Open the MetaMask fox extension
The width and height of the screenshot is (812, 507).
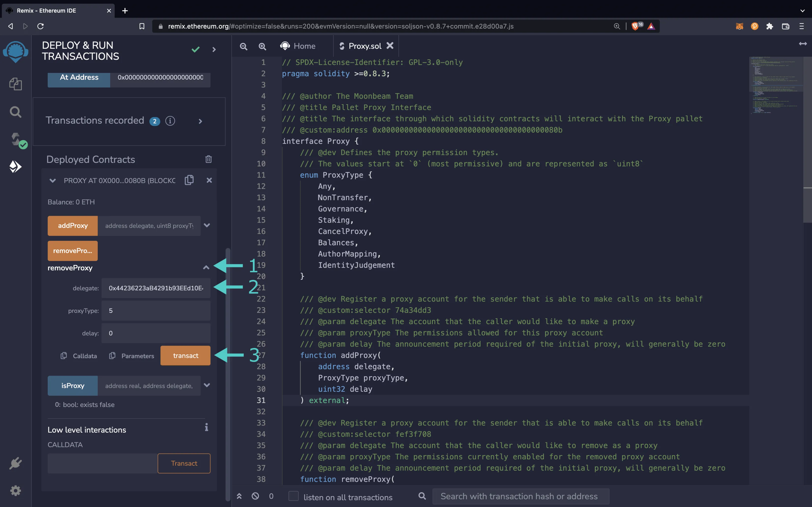(739, 26)
